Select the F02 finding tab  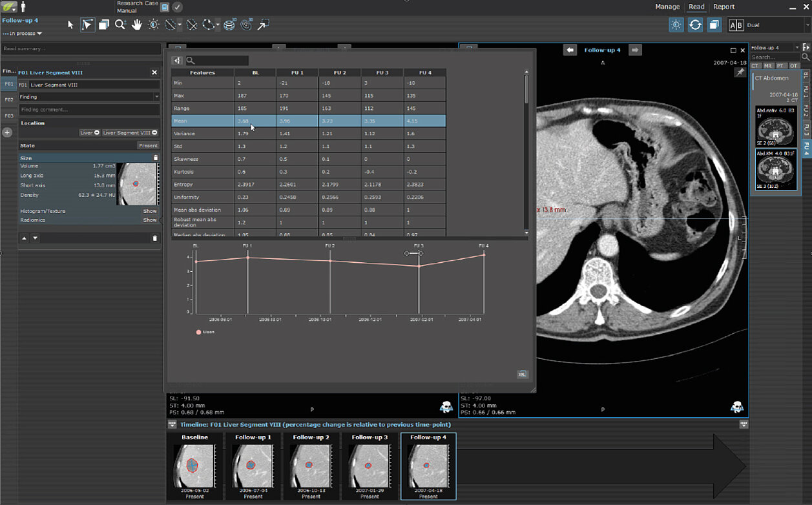pos(9,100)
